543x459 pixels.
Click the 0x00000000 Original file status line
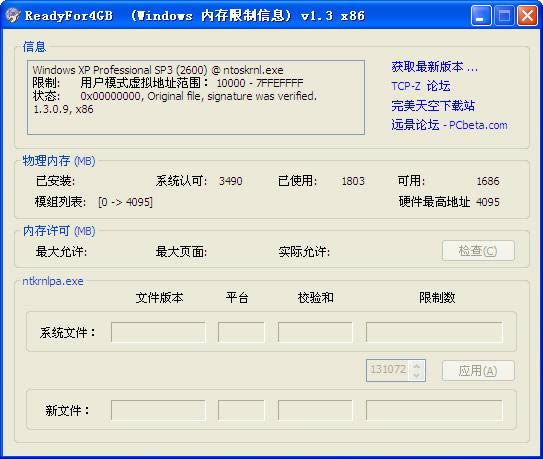click(198, 96)
